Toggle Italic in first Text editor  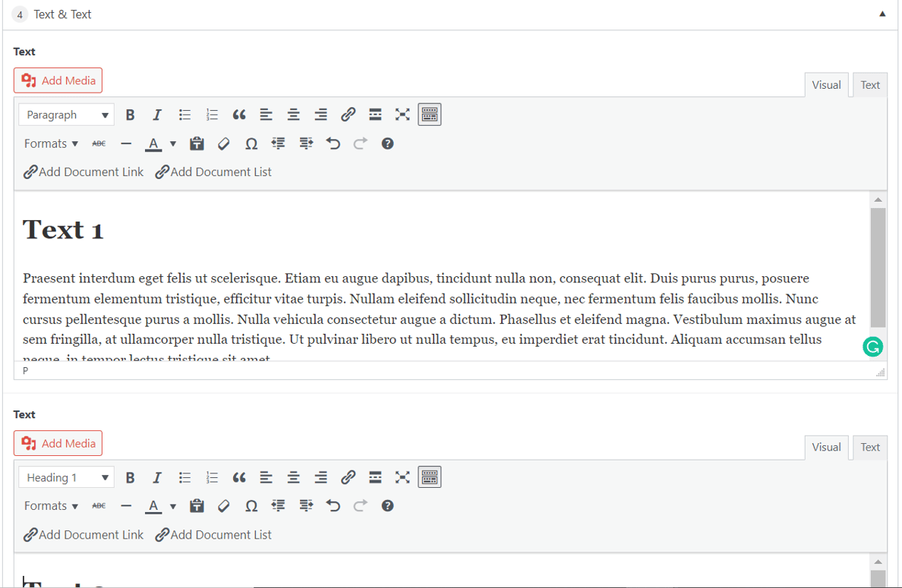pyautogui.click(x=156, y=115)
